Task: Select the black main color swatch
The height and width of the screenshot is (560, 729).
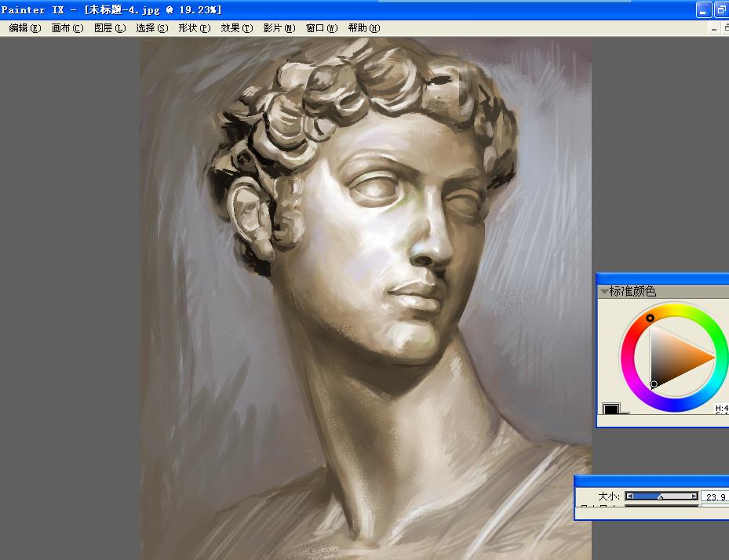Action: (x=611, y=409)
